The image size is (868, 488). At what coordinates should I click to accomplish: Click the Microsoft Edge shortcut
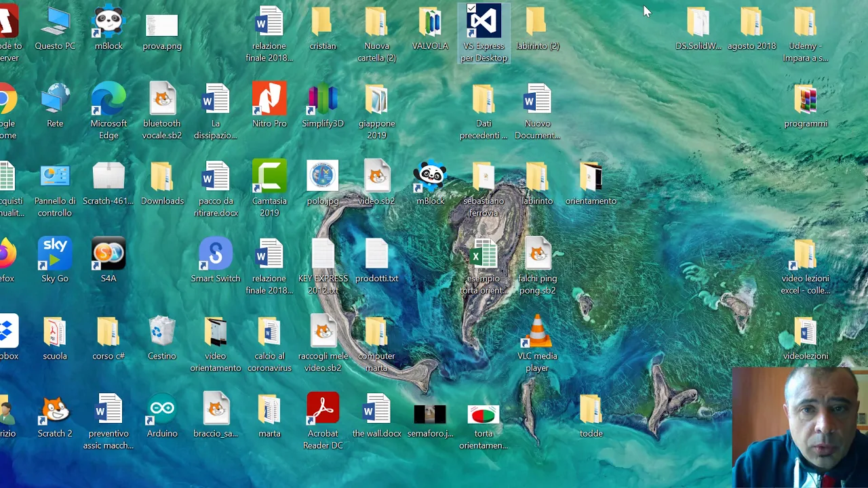click(108, 111)
